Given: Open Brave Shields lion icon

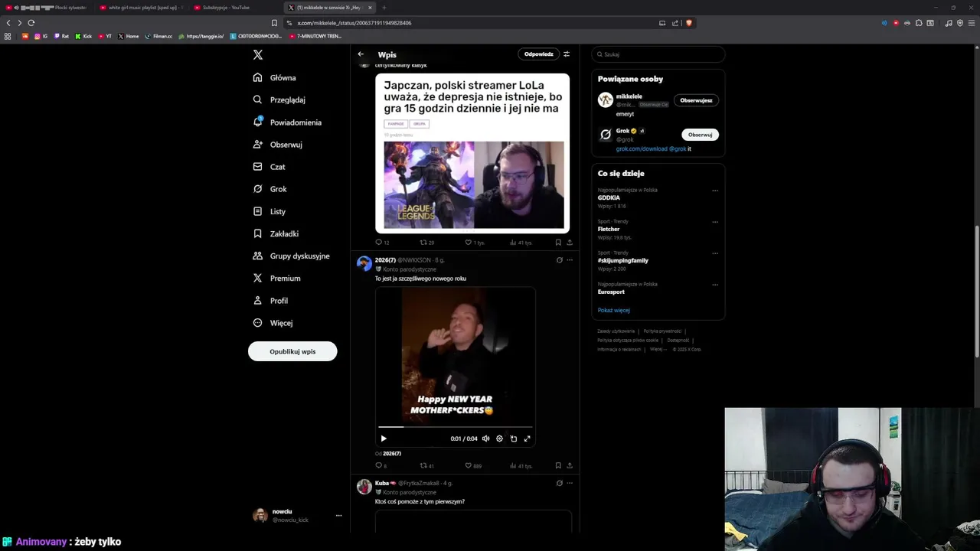Looking at the screenshot, I should [689, 23].
